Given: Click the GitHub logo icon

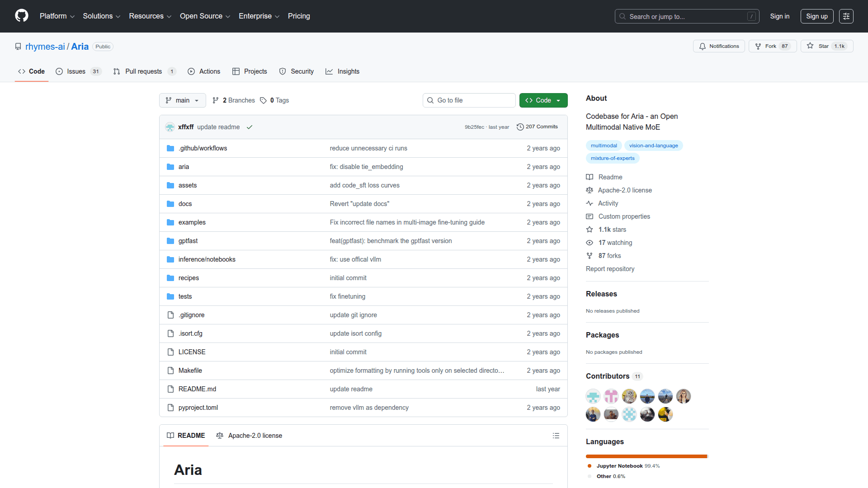Looking at the screenshot, I should [22, 16].
